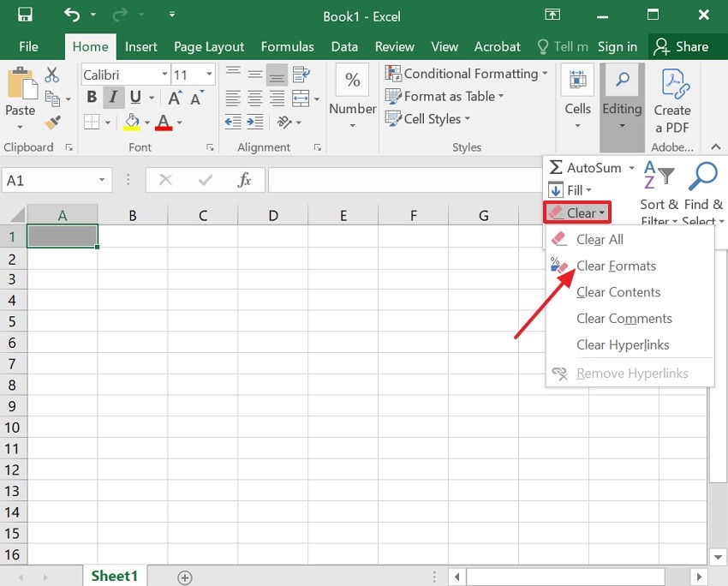Click the Share button
This screenshot has height=586, width=728.
(686, 46)
